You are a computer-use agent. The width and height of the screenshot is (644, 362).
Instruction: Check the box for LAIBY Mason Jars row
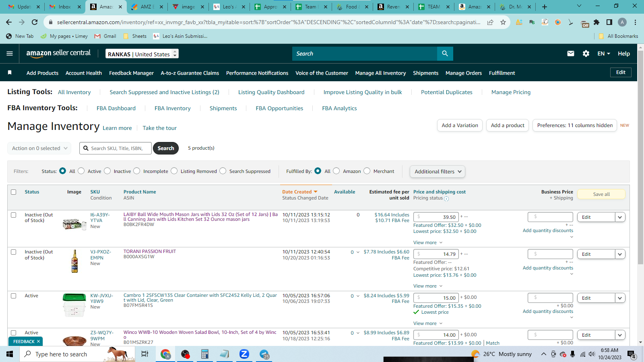coord(14,215)
